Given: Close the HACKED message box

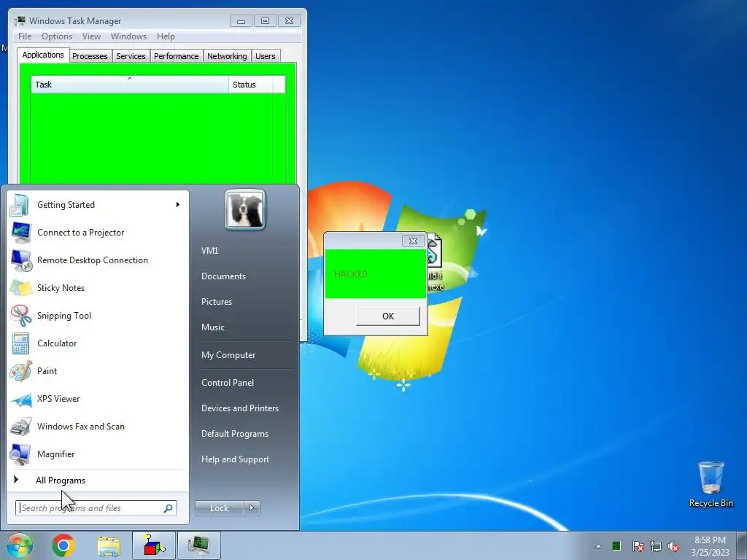Looking at the screenshot, I should [413, 241].
